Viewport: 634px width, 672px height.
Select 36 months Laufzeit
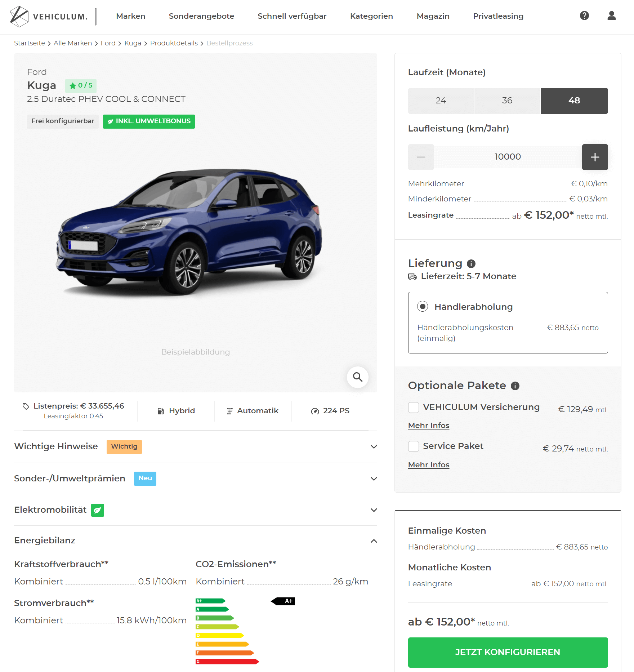(507, 101)
